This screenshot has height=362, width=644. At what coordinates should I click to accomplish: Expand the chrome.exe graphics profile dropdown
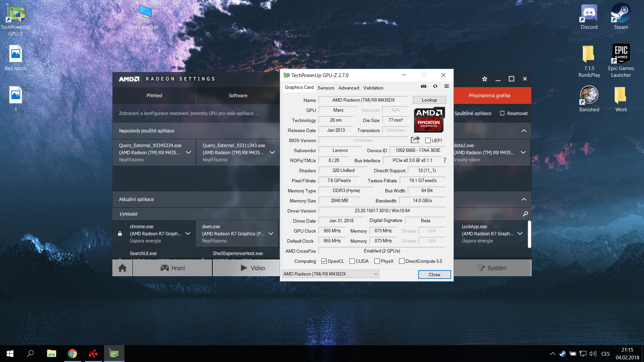coord(188,234)
